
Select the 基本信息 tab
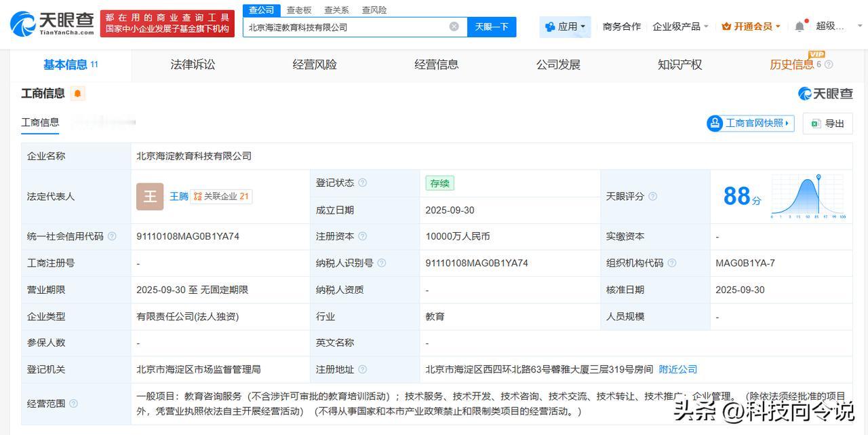coord(71,64)
